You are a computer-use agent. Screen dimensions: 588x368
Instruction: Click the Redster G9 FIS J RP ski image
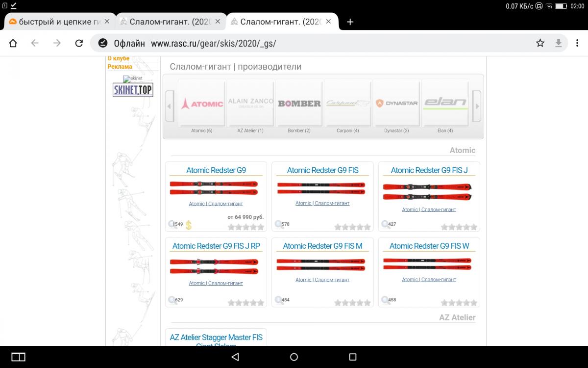(x=214, y=266)
